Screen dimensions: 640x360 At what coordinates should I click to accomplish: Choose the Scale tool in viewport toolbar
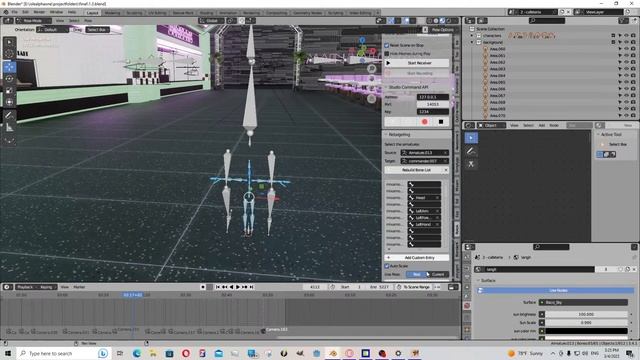(x=9, y=91)
